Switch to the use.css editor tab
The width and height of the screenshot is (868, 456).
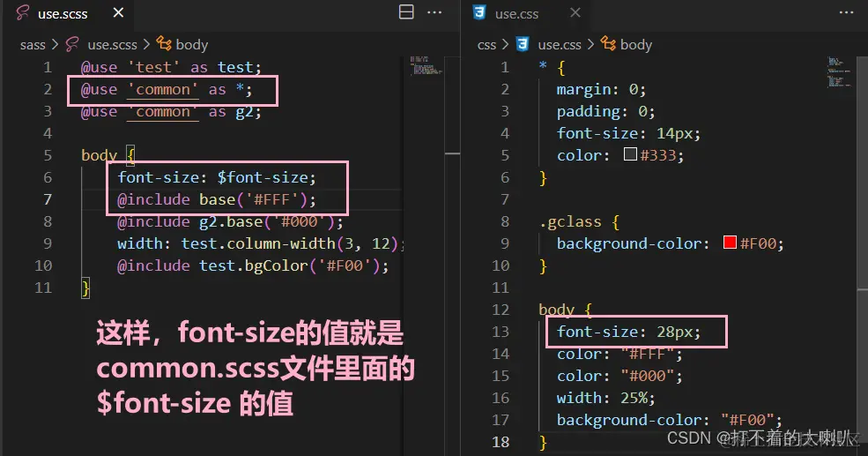[525, 13]
